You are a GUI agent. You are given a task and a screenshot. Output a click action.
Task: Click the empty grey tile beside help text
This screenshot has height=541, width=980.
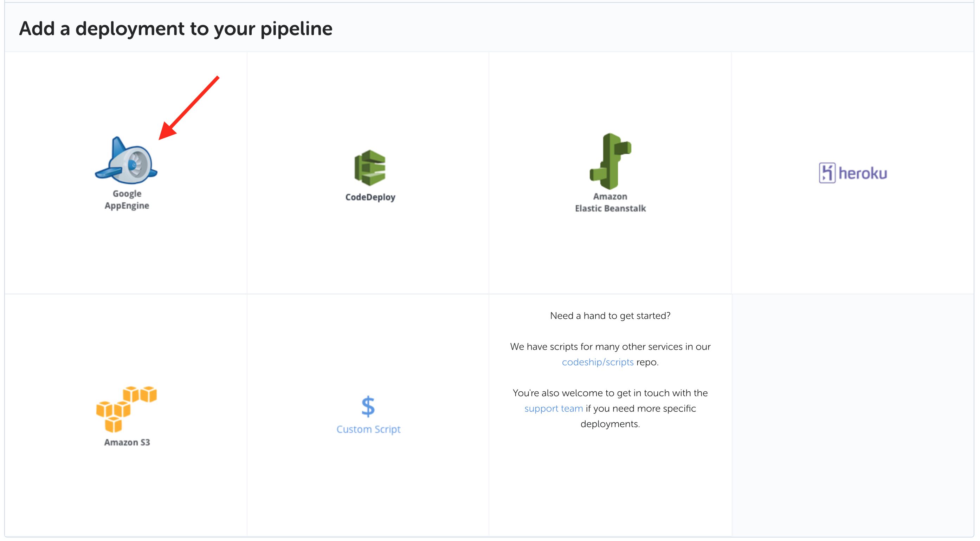852,415
